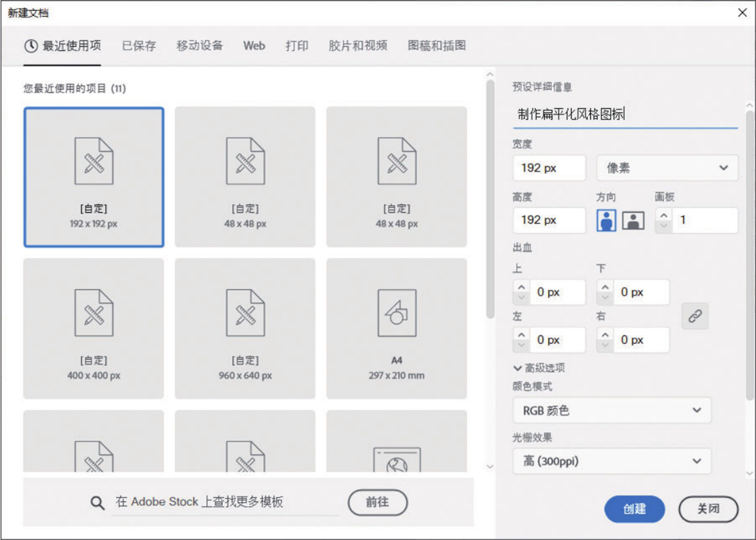Viewport: 756px width, 540px height.
Task: Choose the A4 297 x 210 mm preset
Action: coord(397,328)
